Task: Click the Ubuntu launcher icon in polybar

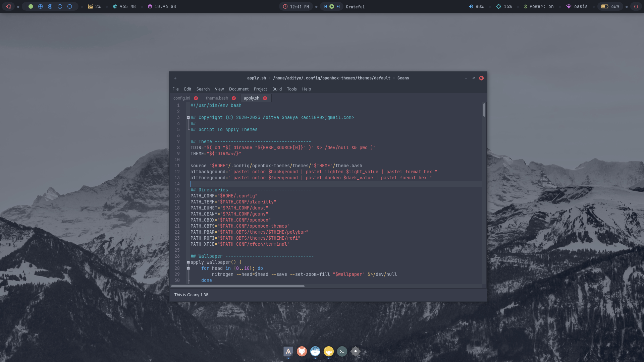Action: click(x=8, y=6)
